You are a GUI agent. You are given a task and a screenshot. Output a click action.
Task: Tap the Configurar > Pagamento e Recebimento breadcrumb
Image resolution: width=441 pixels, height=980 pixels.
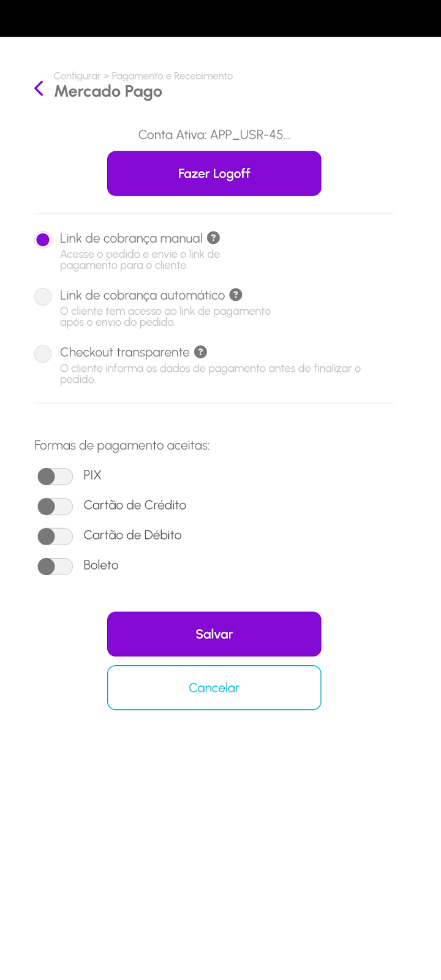[x=143, y=76]
